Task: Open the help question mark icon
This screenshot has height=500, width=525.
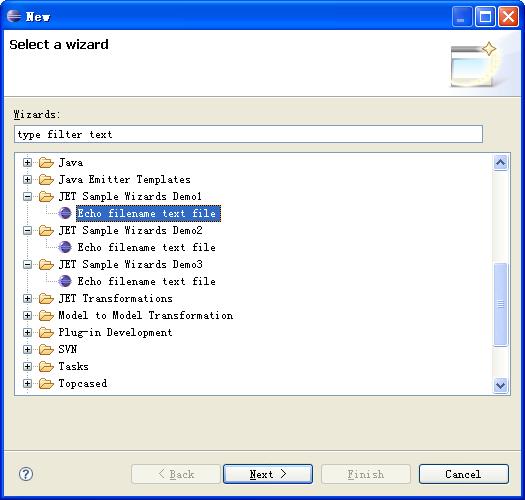Action: click(26, 474)
